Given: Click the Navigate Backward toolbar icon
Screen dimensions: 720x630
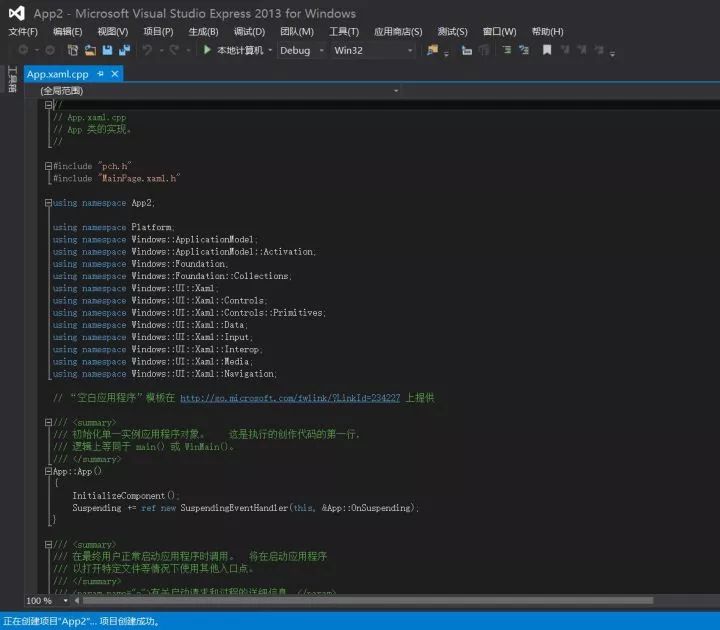Looking at the screenshot, I should (22, 50).
